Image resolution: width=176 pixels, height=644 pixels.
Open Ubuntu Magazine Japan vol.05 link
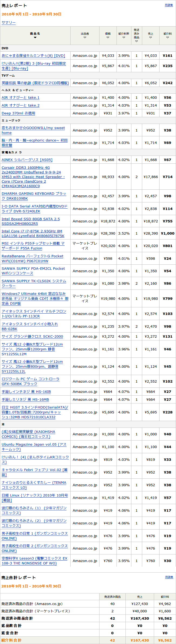pyautogui.click(x=34, y=447)
